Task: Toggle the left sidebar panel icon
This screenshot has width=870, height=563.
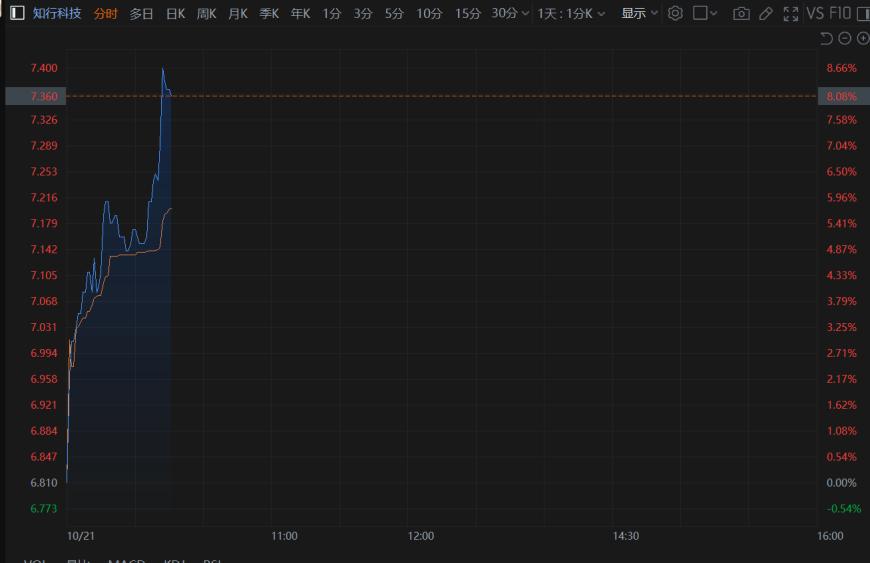Action: pyautogui.click(x=17, y=13)
